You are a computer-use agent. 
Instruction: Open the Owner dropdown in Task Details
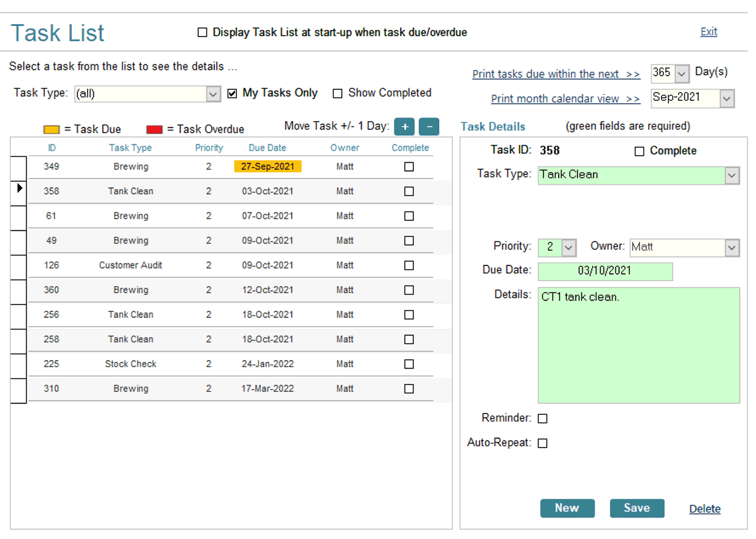click(733, 248)
